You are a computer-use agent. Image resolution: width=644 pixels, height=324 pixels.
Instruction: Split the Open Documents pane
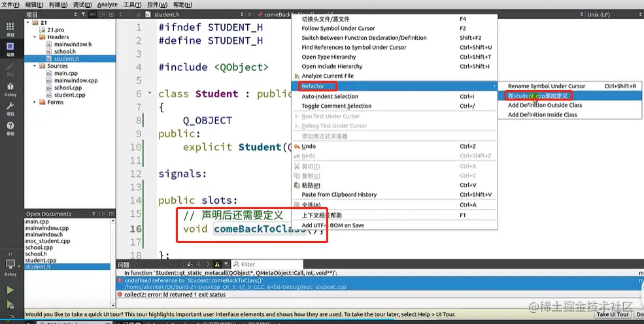(x=102, y=214)
